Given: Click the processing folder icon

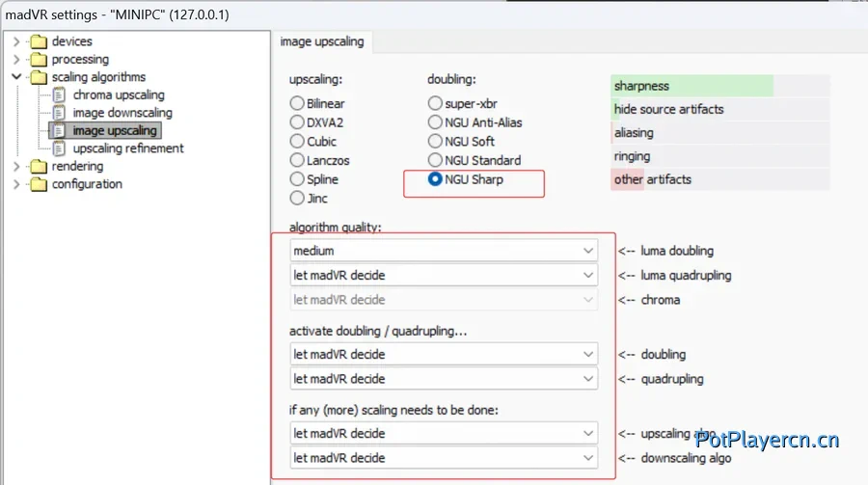Looking at the screenshot, I should (39, 60).
